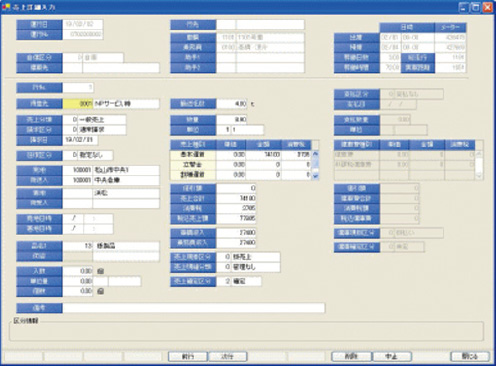This screenshot has height=366, width=496.
Task: Click the departure date-time date field
Action: [73, 219]
